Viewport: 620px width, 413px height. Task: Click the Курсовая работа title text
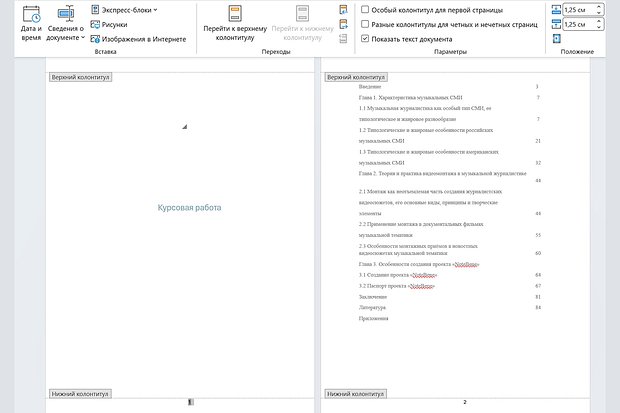(189, 208)
